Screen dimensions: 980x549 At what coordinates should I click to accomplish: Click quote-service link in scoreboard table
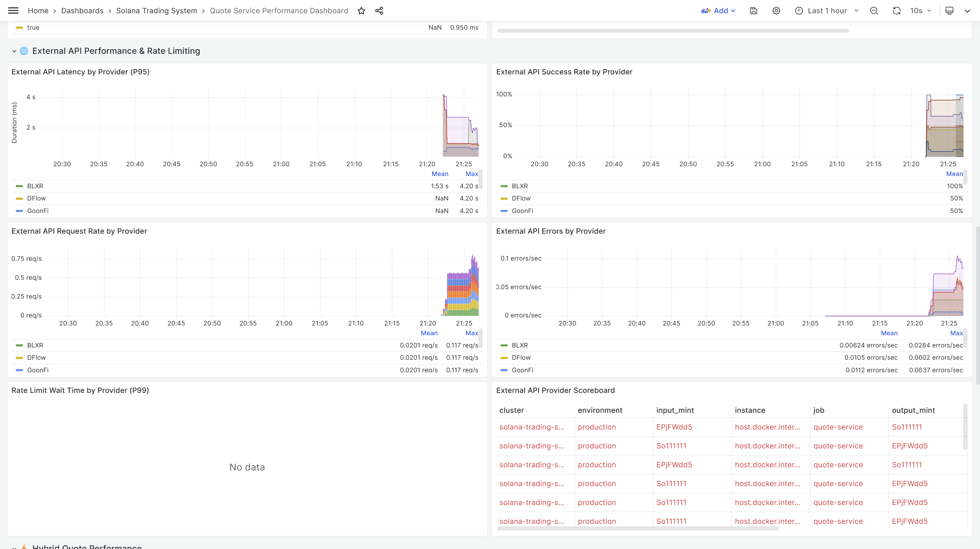coord(838,427)
